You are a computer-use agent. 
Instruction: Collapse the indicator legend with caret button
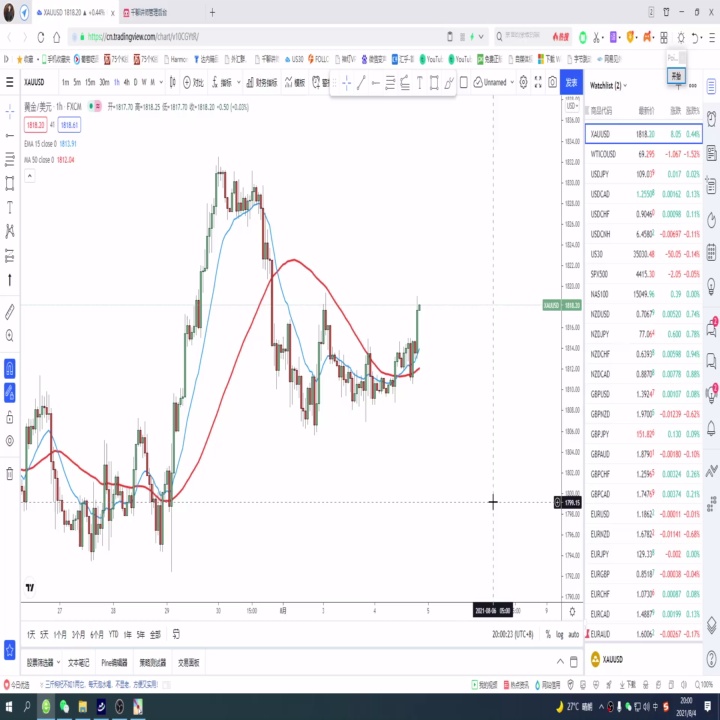pos(29,175)
